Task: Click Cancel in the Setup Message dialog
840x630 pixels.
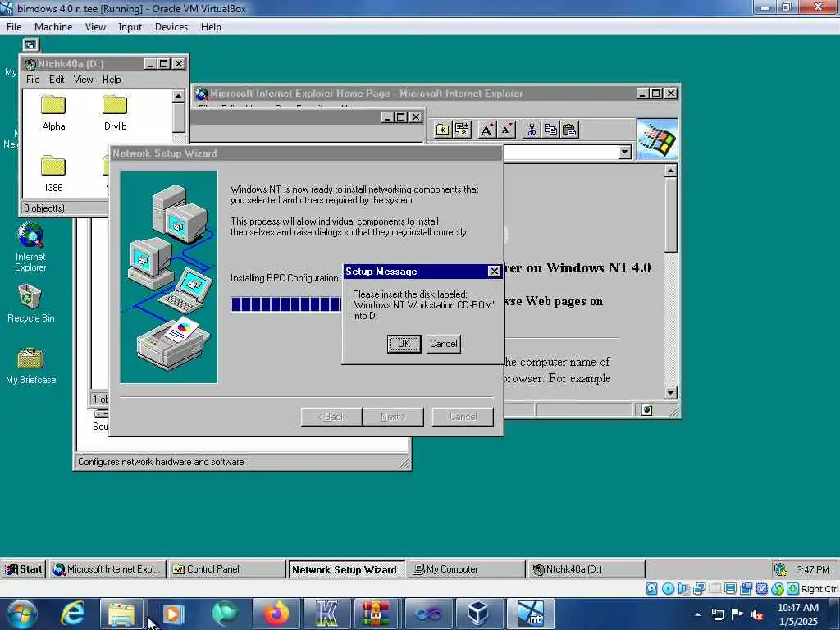Action: click(x=444, y=344)
